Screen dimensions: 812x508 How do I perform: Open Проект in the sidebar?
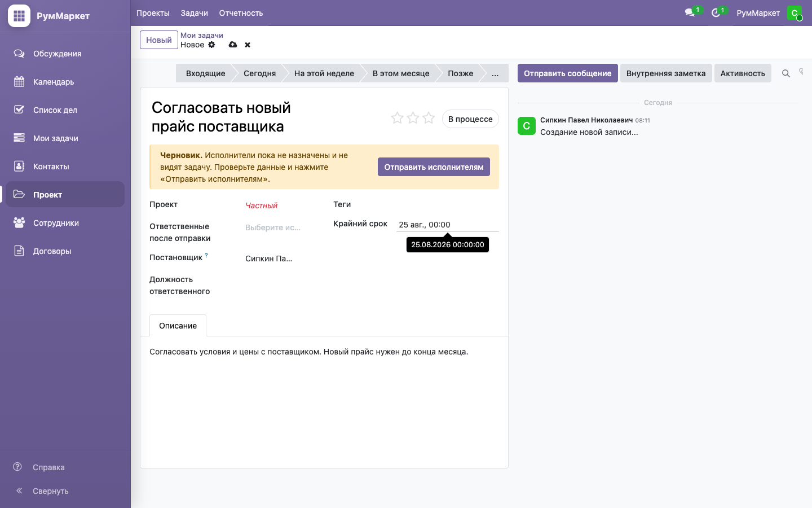coord(65,195)
